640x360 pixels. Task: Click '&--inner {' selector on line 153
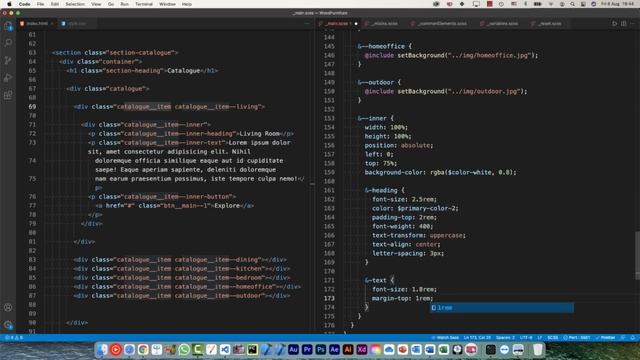[376, 118]
